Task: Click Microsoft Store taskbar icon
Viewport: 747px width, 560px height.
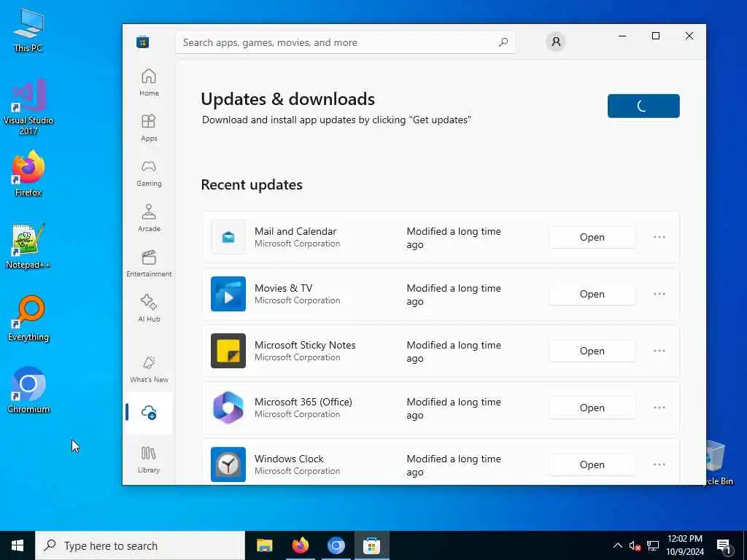Action: [x=371, y=545]
